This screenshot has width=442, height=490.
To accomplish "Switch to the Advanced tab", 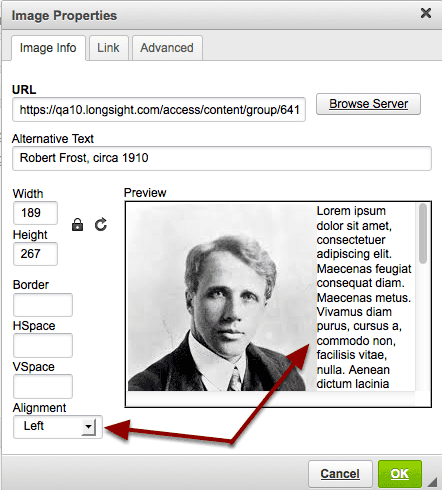I will click(x=167, y=48).
